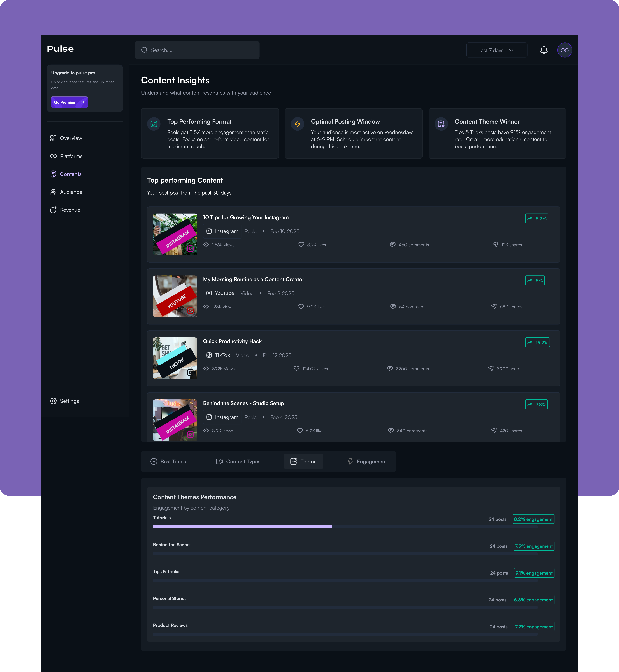Viewport: 619px width, 672px height.
Task: Open the Engagement tab
Action: click(367, 462)
